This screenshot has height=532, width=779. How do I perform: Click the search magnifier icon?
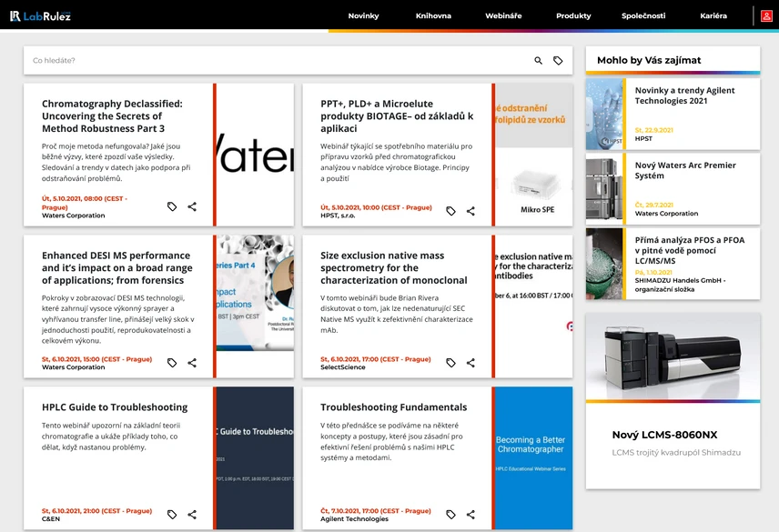tap(538, 61)
